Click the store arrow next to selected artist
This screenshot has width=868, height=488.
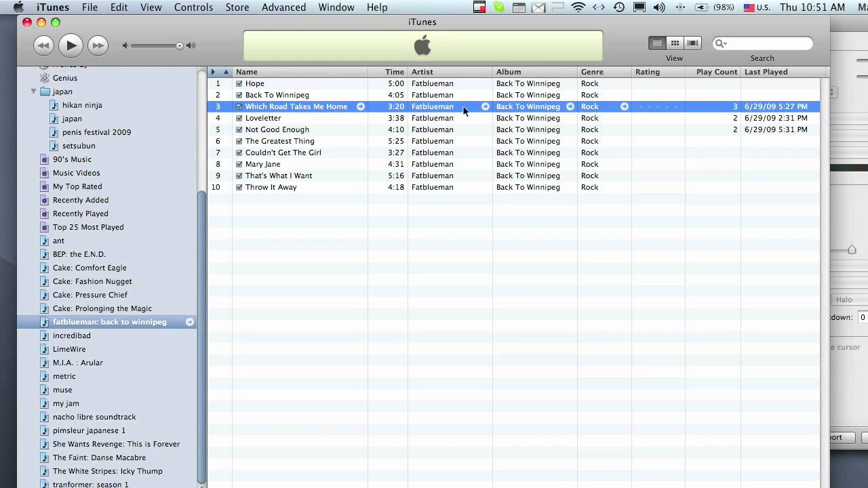coord(486,106)
